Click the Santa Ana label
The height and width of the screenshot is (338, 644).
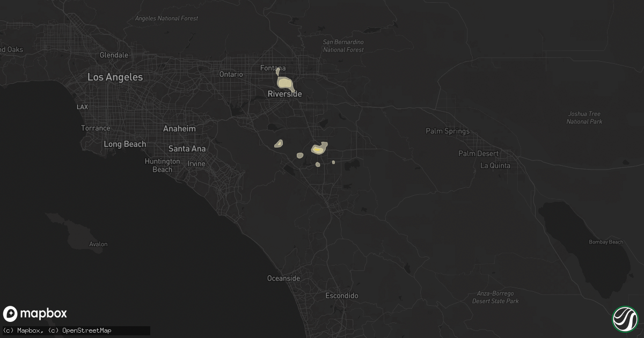(x=187, y=149)
